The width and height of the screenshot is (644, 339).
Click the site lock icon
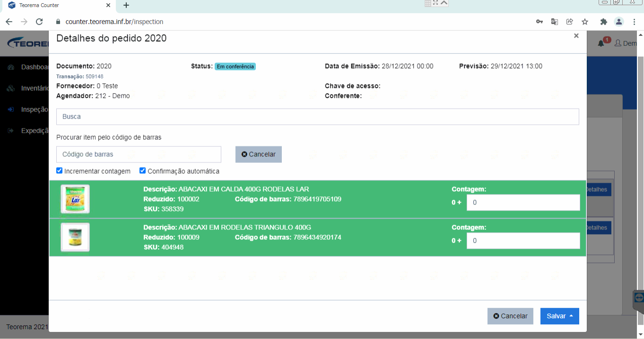click(x=58, y=22)
